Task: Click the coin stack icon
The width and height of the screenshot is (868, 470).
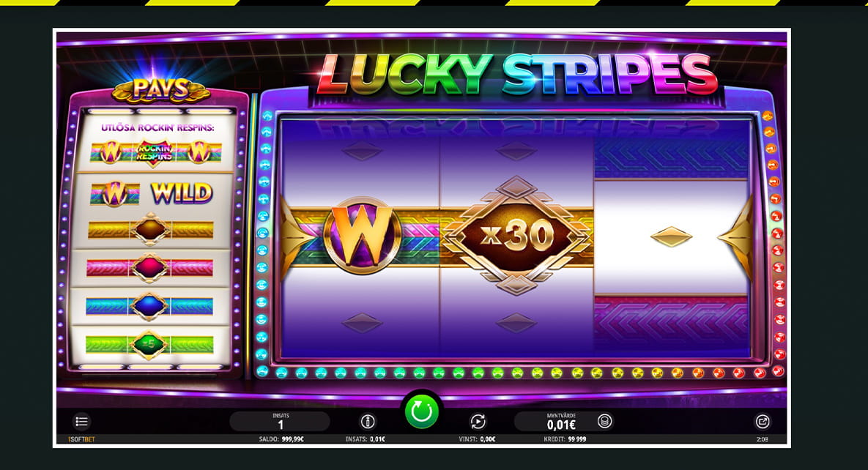Action: coord(605,422)
